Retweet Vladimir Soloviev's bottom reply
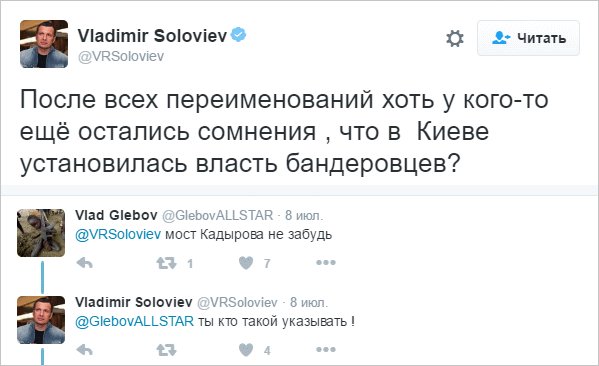599x366 pixels. click(166, 350)
